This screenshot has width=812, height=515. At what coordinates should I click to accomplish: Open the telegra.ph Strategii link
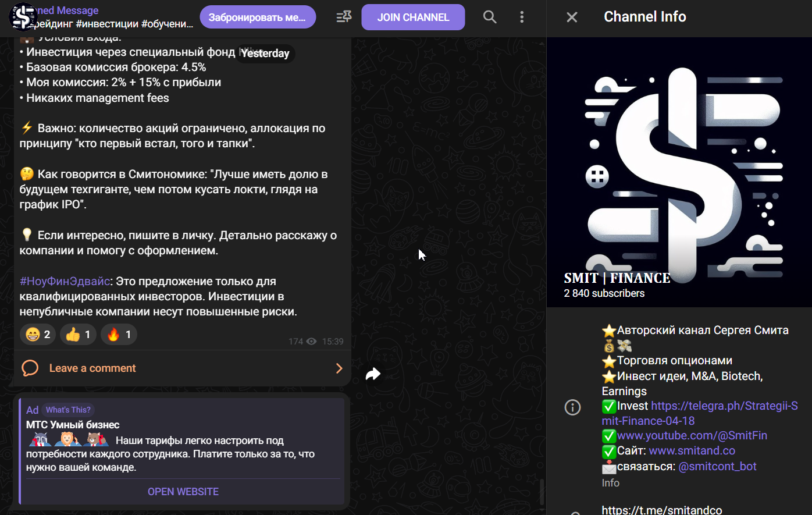point(700,413)
